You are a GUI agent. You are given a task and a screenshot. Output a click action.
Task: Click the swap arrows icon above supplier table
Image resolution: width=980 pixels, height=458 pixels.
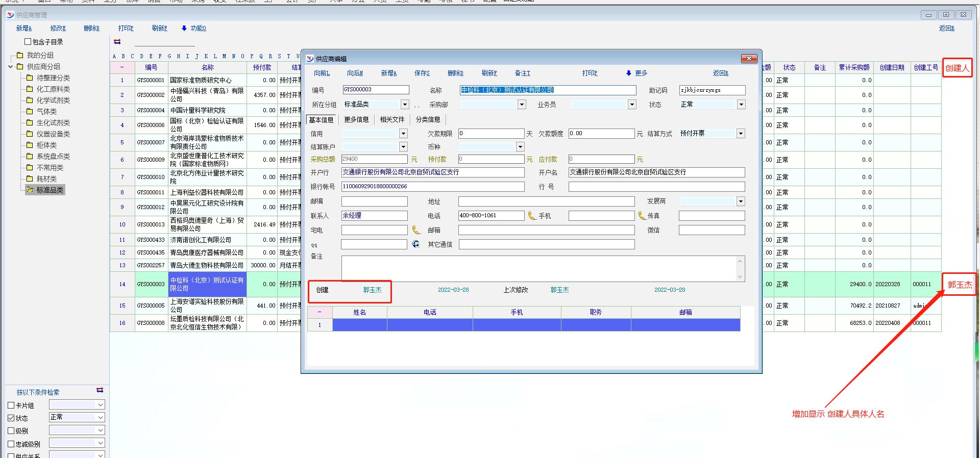[117, 42]
